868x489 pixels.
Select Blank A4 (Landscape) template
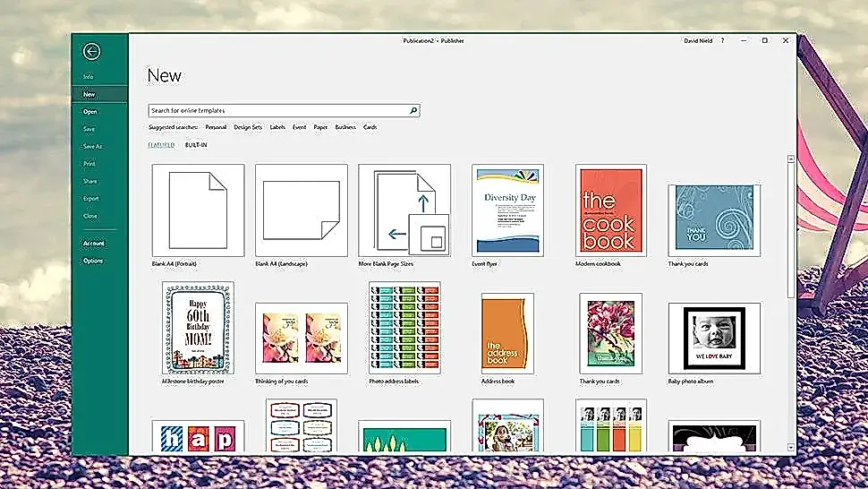click(302, 210)
